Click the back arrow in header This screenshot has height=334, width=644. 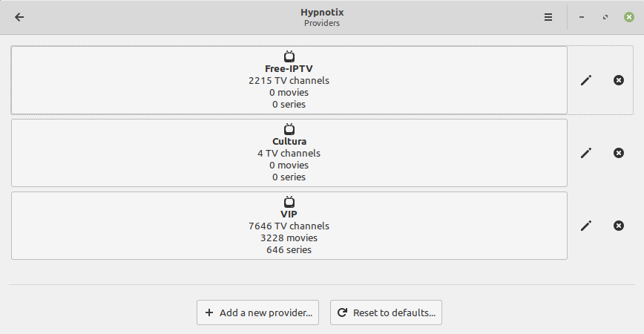coord(19,17)
